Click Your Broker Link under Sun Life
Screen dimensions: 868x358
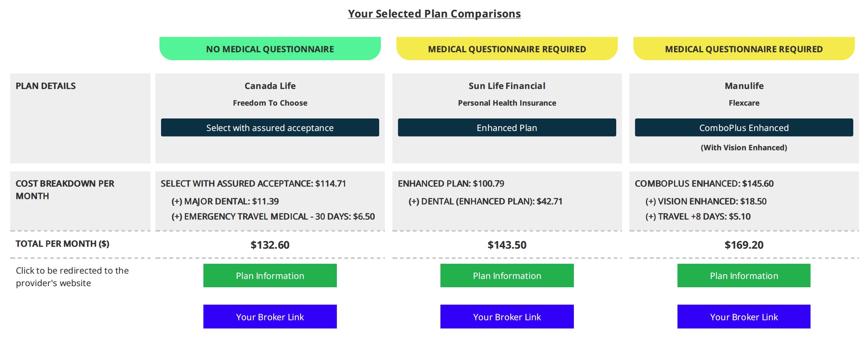pyautogui.click(x=507, y=317)
